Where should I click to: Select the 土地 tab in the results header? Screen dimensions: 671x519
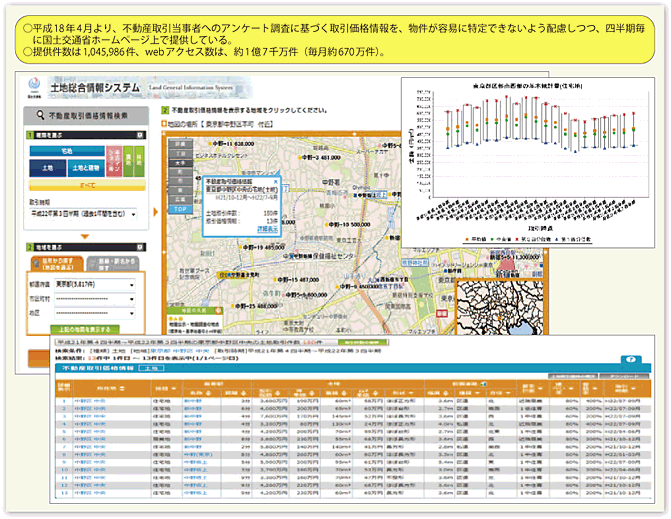pos(151,368)
